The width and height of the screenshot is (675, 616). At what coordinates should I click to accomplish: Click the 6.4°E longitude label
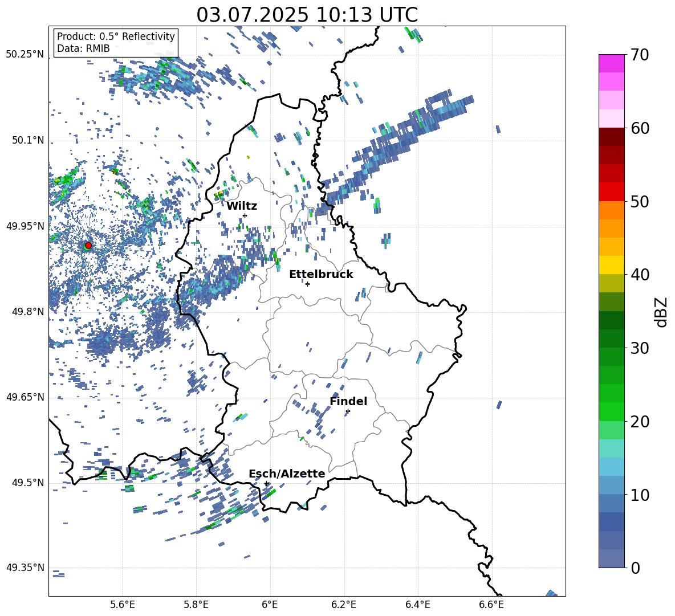click(417, 605)
